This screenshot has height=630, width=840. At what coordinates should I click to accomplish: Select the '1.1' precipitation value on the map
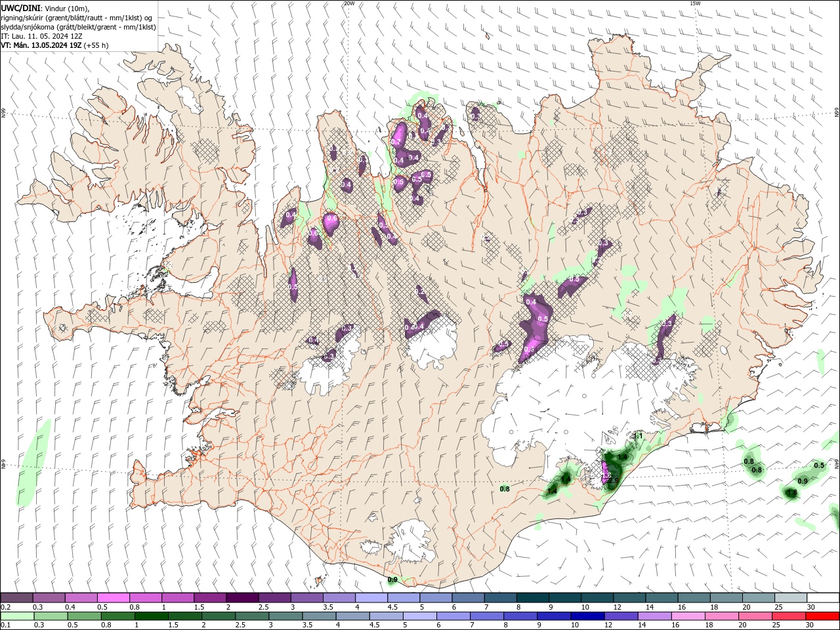tap(637, 436)
